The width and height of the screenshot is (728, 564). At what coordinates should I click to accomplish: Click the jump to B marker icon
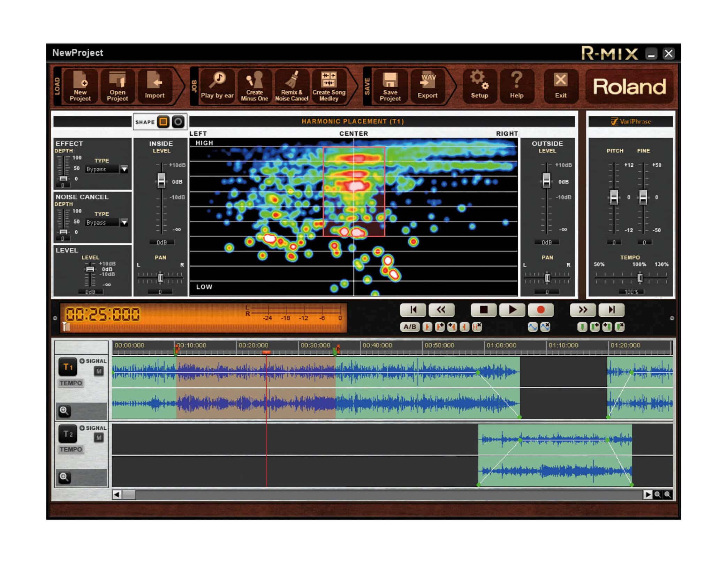(x=452, y=327)
